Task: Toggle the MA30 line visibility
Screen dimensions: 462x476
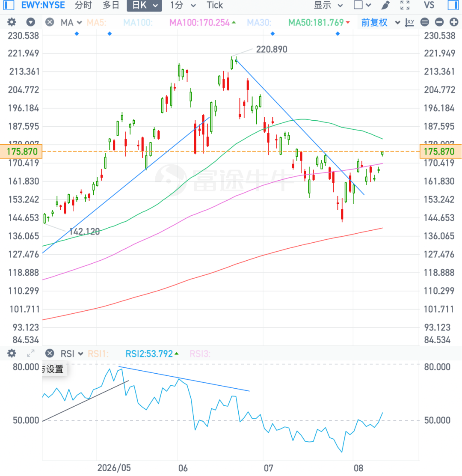Action: coord(259,22)
